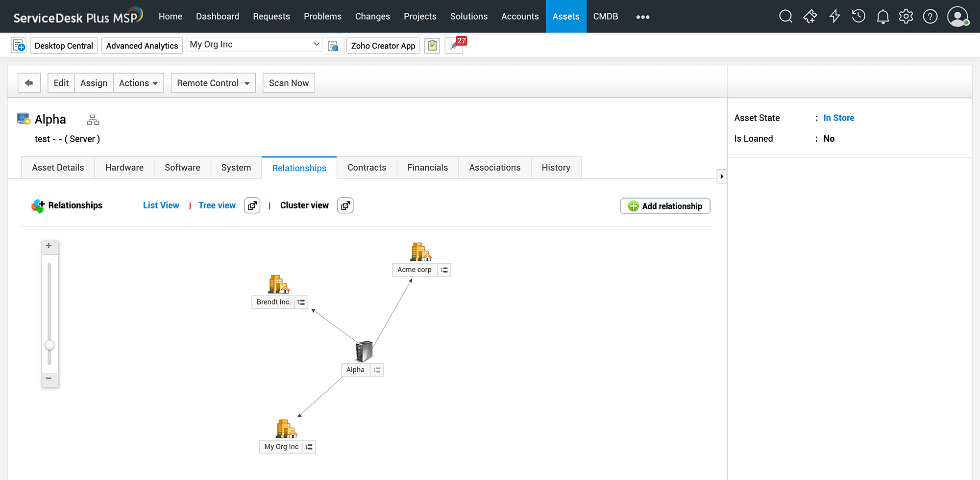Open the Solutions module
Image resolution: width=980 pixels, height=480 pixels.
[469, 16]
